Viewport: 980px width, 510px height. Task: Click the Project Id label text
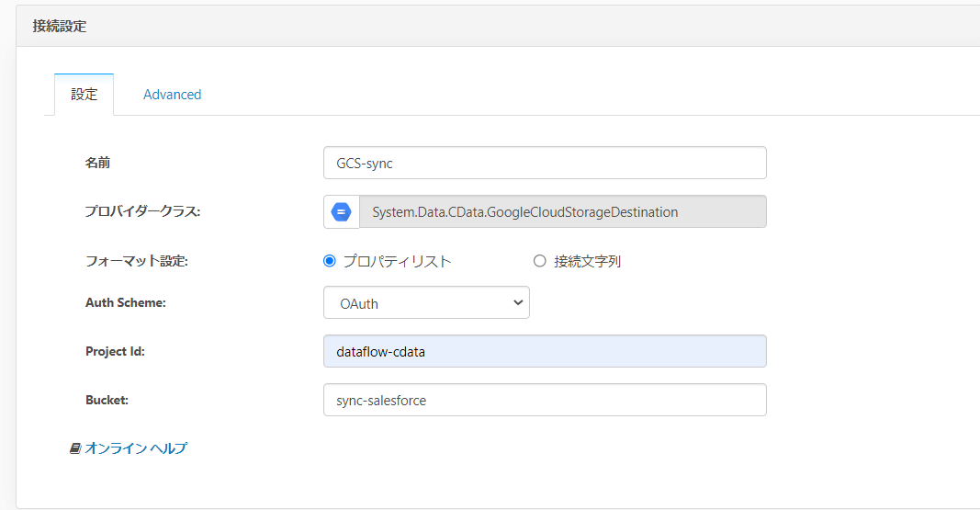[x=115, y=351]
